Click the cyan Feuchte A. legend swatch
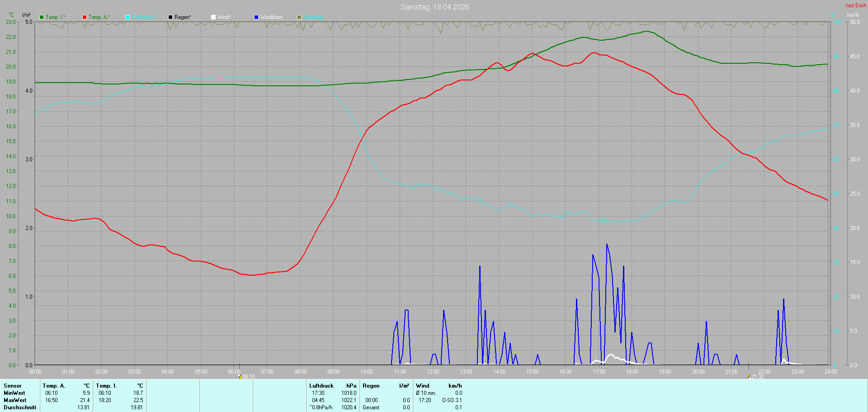868x412 pixels. point(127,17)
